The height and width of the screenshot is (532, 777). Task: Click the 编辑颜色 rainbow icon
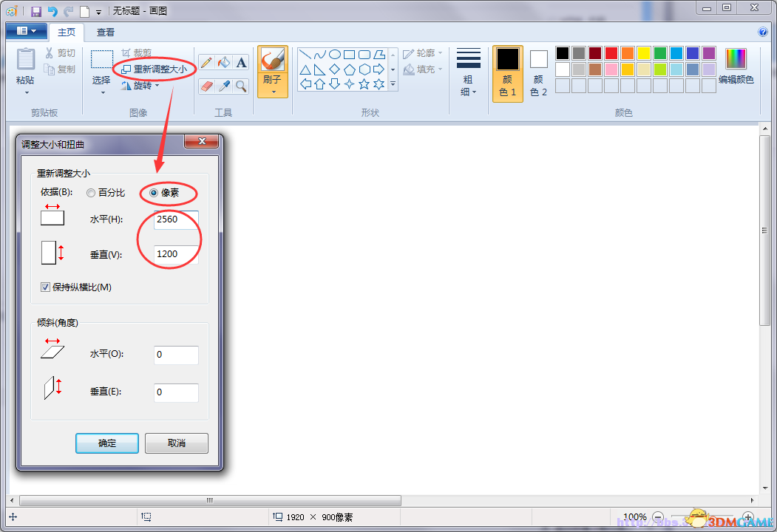click(736, 59)
